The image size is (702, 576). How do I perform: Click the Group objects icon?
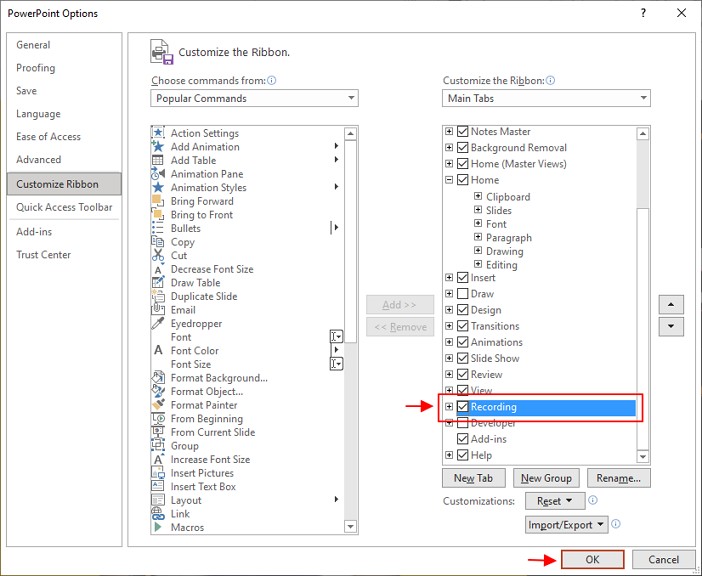pos(158,446)
